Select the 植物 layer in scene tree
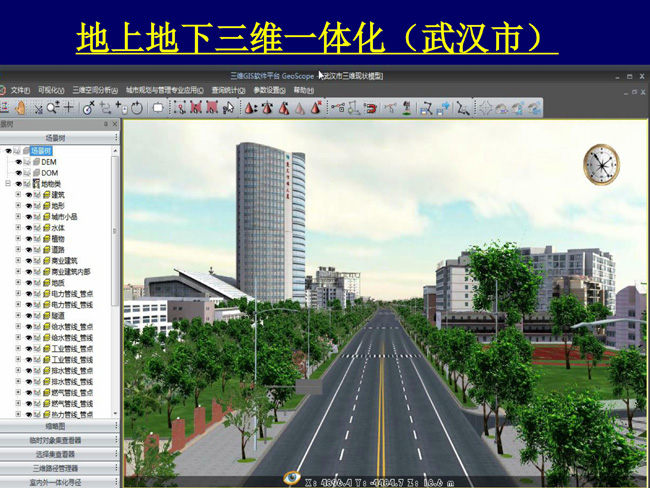This screenshot has width=650, height=488. coord(58,239)
